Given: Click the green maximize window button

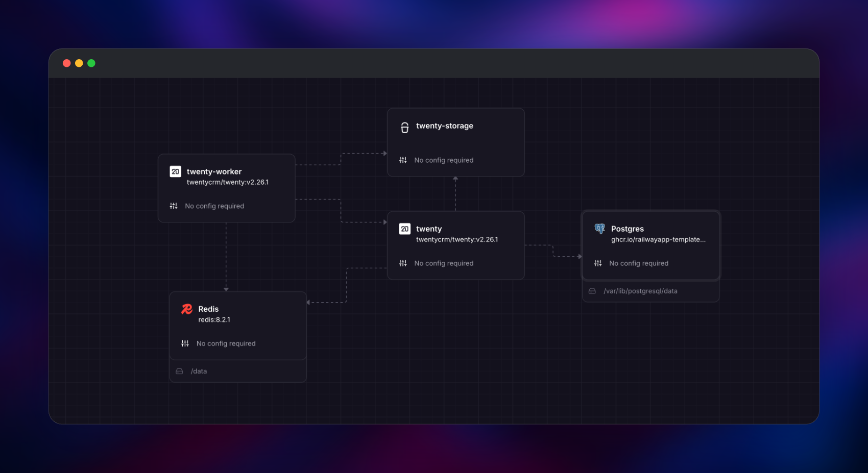Looking at the screenshot, I should click(91, 63).
